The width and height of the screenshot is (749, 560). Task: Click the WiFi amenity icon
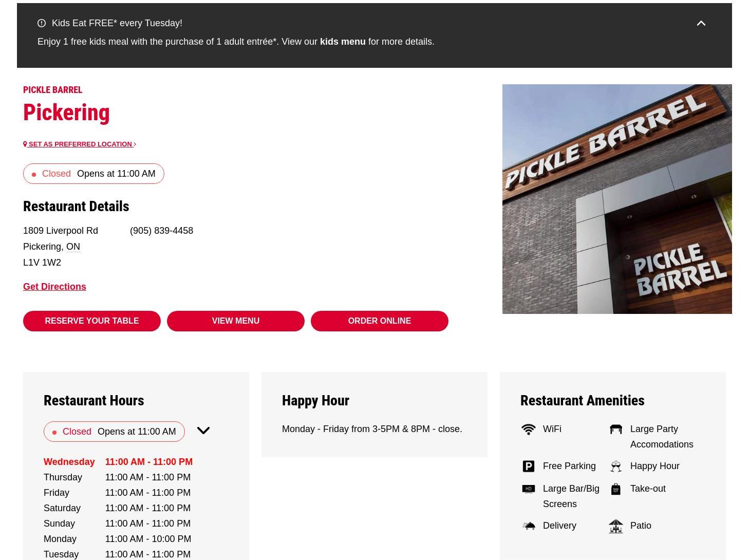tap(529, 429)
